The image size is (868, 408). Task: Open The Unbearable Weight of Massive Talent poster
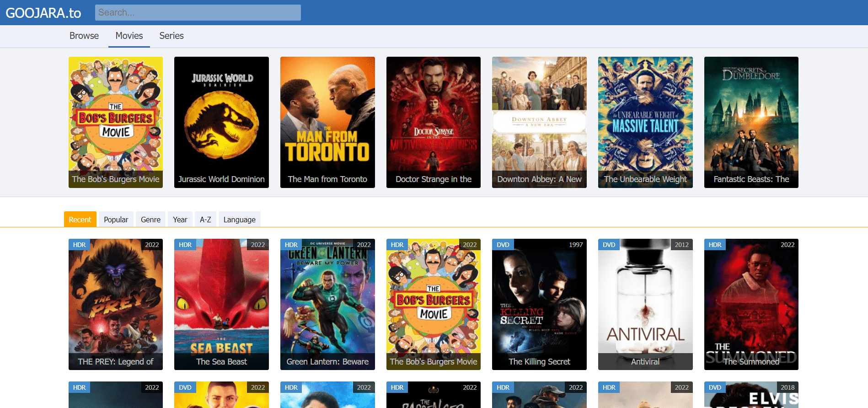pos(645,122)
